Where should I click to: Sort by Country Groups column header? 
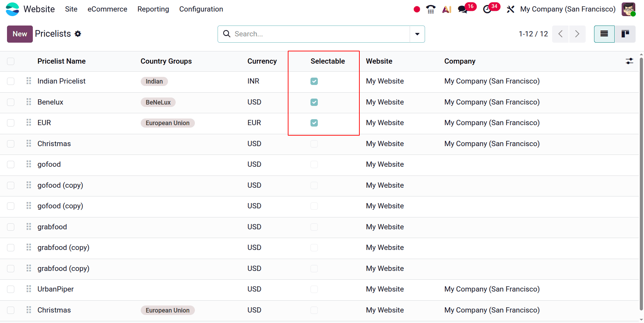(166, 61)
